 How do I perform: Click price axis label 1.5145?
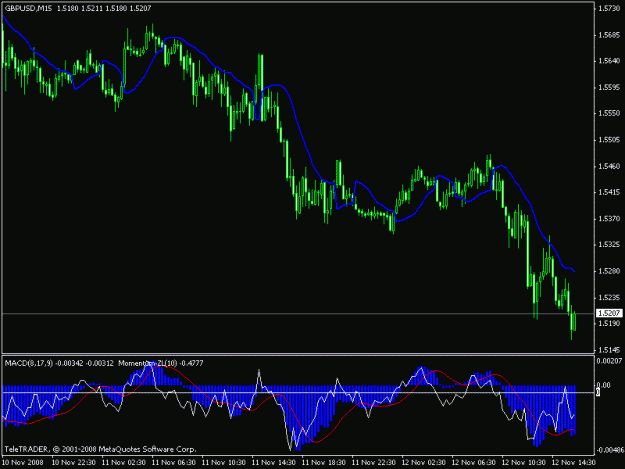point(609,350)
